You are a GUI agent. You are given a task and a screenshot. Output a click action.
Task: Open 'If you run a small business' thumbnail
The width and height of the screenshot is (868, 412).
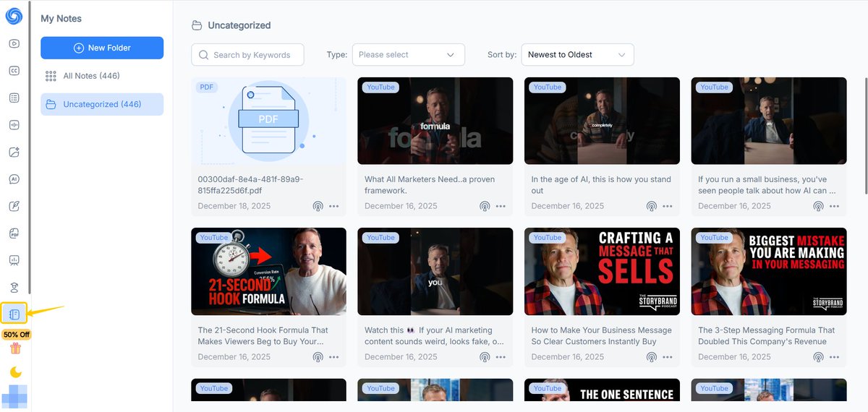point(769,121)
